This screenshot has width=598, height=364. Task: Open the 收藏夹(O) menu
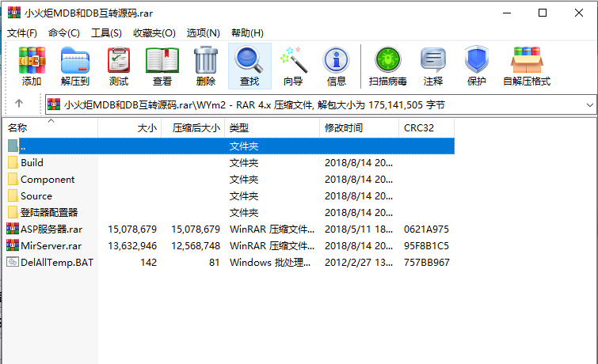point(154,33)
